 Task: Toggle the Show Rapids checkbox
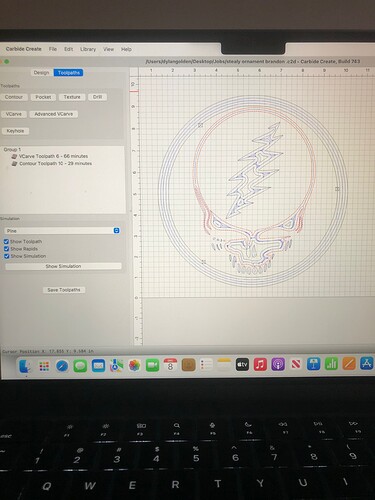(x=6, y=249)
